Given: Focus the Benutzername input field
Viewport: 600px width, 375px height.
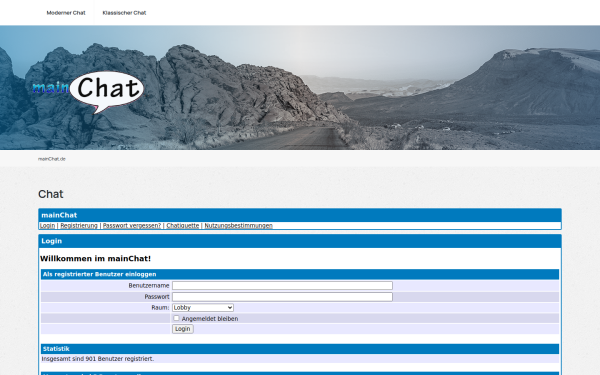Looking at the screenshot, I should tap(282, 285).
